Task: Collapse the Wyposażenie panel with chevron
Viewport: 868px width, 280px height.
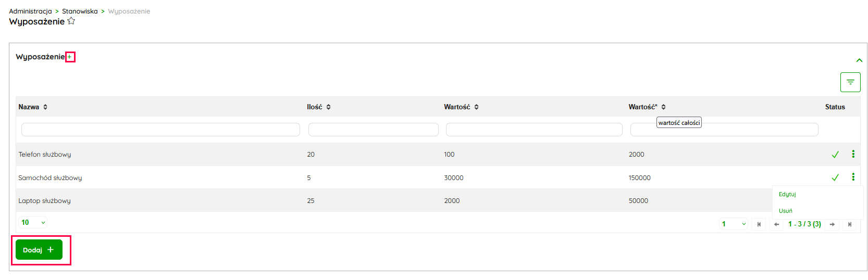Action: [x=859, y=60]
